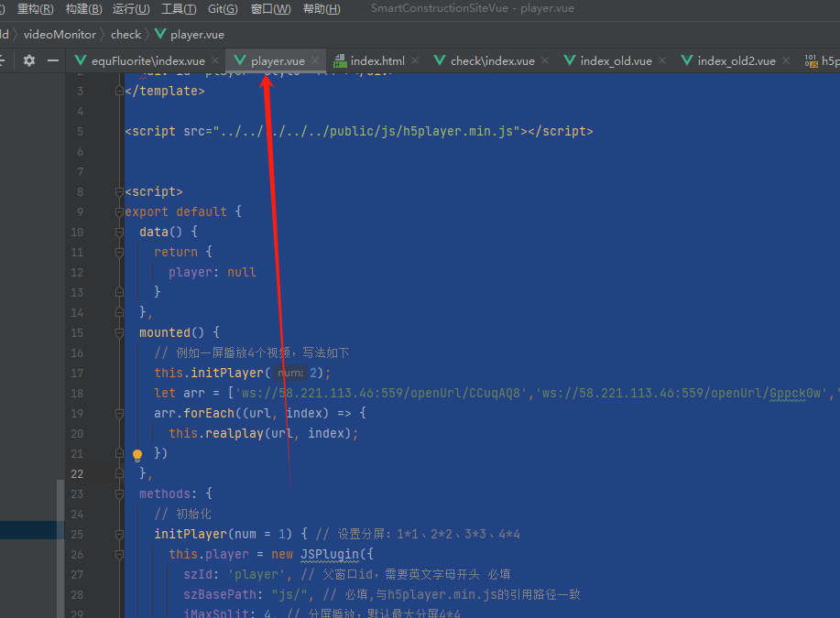
Task: Close the player.vue tab
Action: (315, 60)
